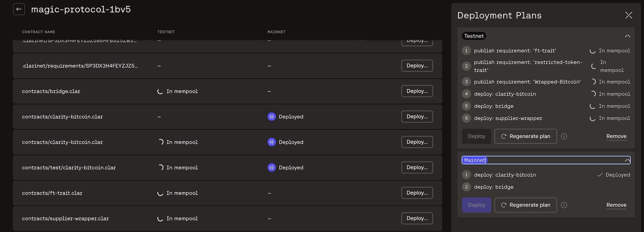Open Deploy menu for contracts/ft-trait.clar
Image resolution: width=644 pixels, height=232 pixels.
[417, 193]
